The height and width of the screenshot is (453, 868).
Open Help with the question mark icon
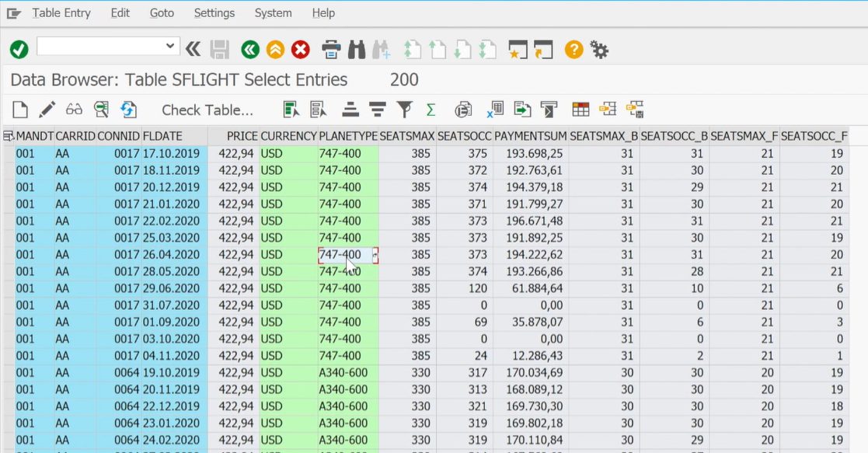click(x=573, y=50)
